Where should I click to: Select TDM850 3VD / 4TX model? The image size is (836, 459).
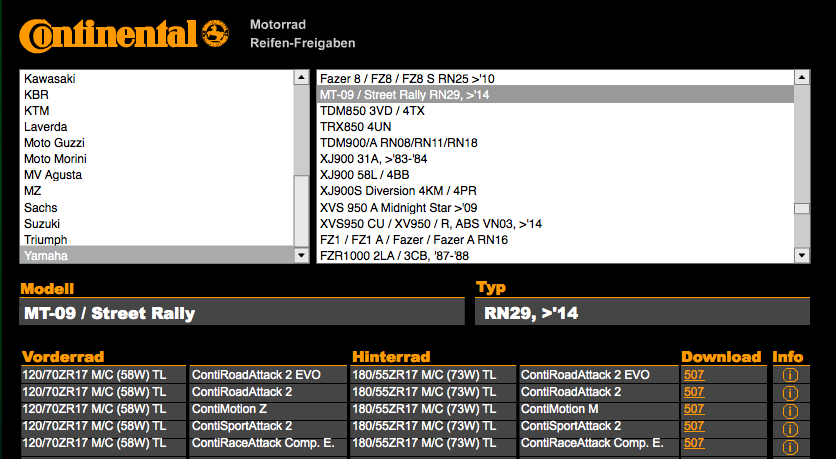point(372,111)
